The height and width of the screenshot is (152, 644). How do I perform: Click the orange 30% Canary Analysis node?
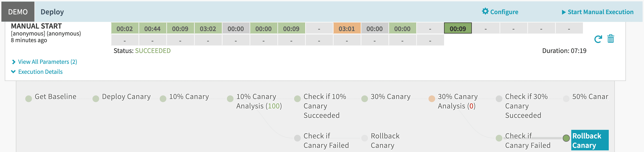coord(432,99)
